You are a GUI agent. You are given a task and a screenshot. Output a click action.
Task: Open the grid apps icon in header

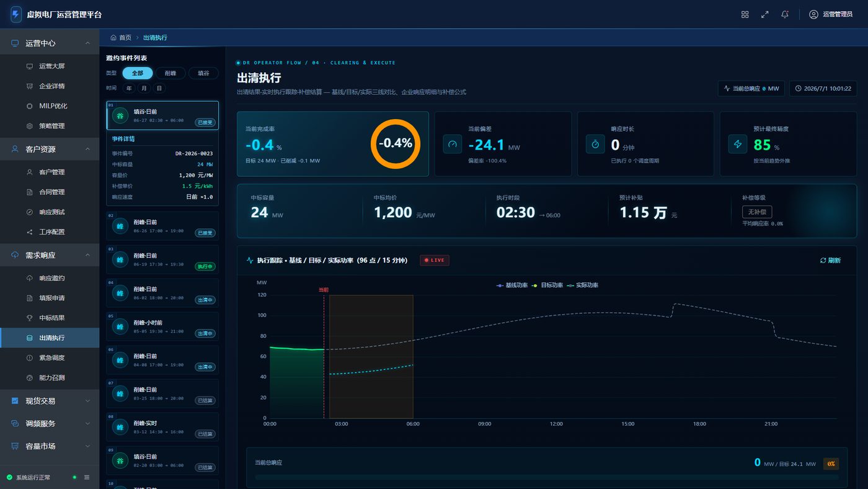click(745, 14)
